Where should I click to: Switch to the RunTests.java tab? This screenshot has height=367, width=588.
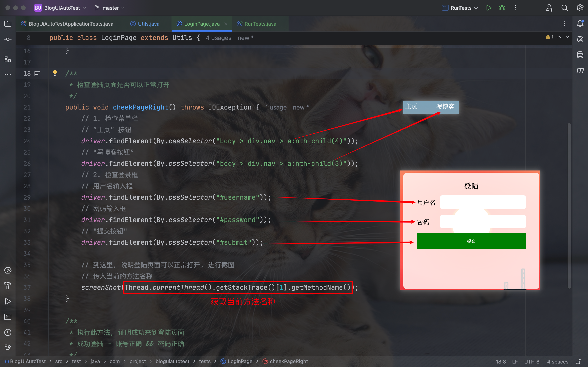(260, 24)
